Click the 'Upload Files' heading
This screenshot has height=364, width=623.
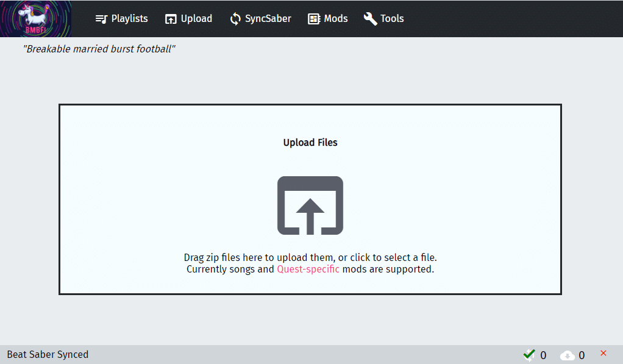click(310, 142)
